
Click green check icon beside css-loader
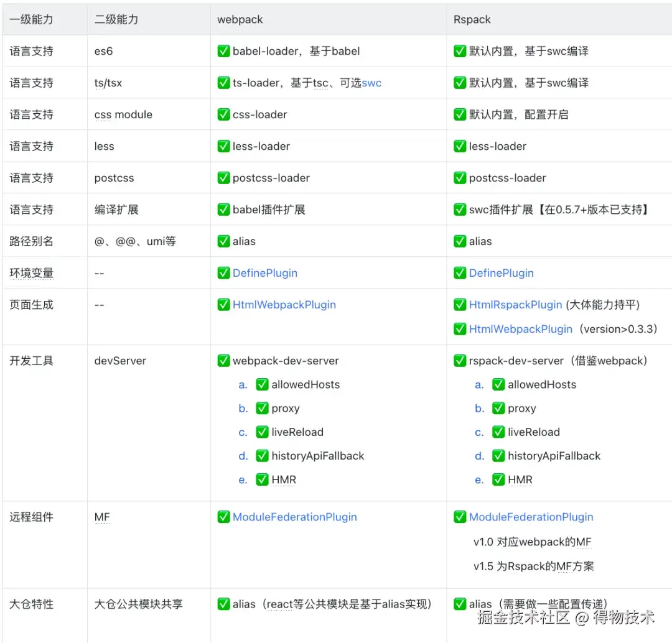click(224, 114)
